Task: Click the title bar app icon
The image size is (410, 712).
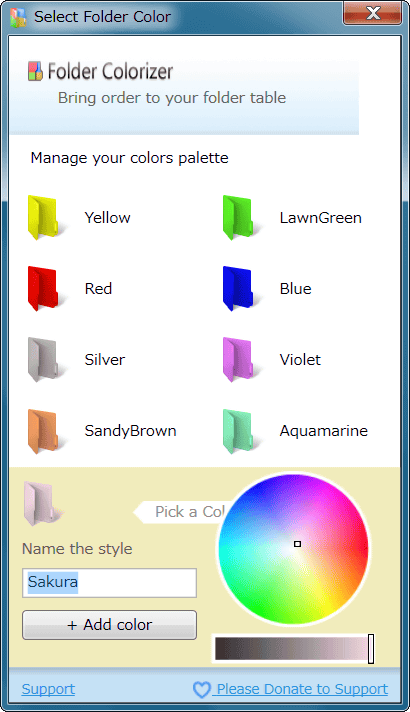Action: click(x=18, y=17)
